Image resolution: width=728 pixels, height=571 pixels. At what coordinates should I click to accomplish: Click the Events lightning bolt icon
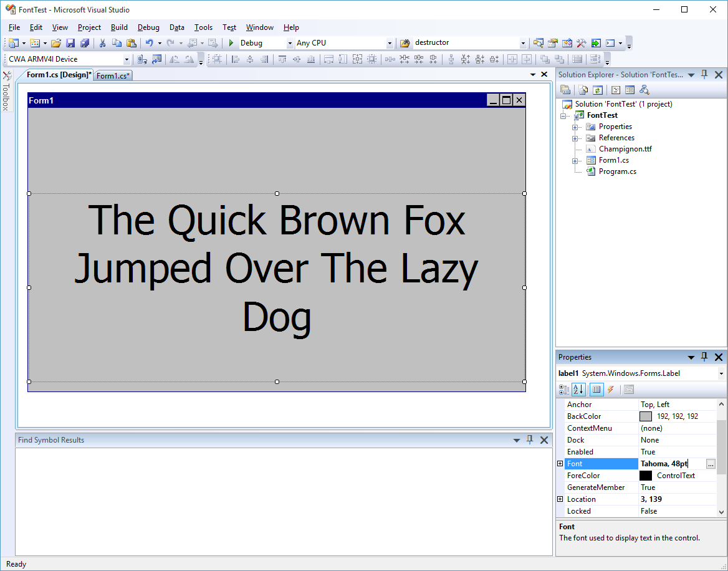610,390
